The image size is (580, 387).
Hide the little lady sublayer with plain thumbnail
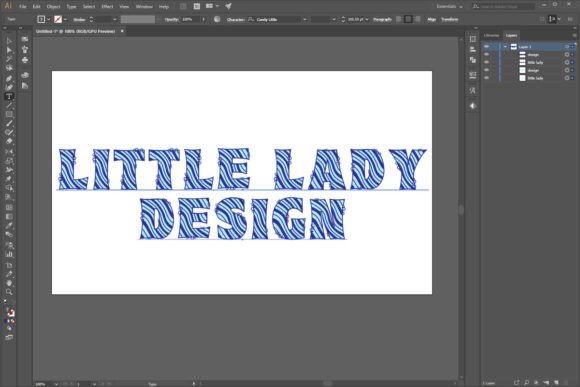[486, 78]
